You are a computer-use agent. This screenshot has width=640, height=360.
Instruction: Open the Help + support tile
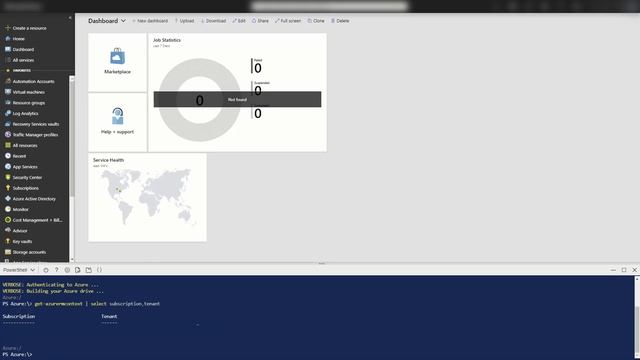click(118, 122)
